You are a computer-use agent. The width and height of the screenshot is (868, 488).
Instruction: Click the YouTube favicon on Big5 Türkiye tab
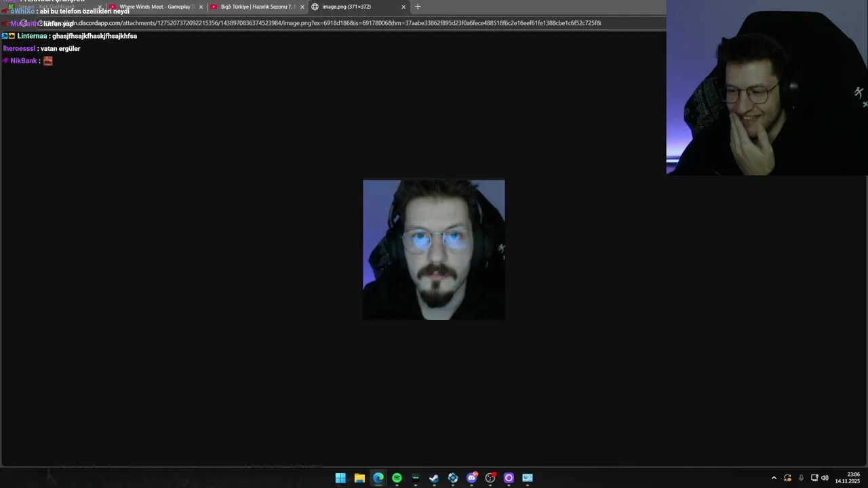pos(214,7)
